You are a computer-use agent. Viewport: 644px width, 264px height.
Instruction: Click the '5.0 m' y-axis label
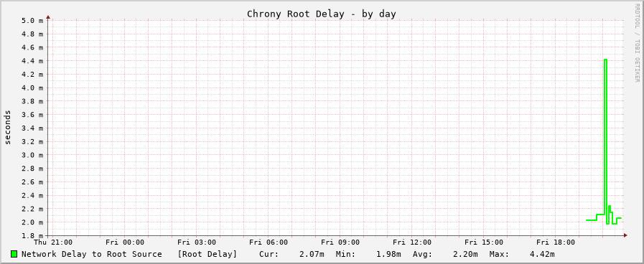pyautogui.click(x=32, y=21)
